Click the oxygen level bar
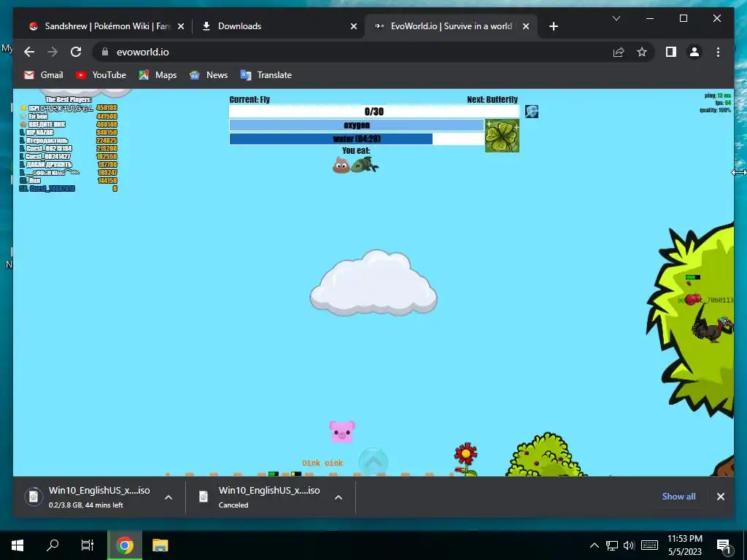747x560 pixels. coord(356,125)
